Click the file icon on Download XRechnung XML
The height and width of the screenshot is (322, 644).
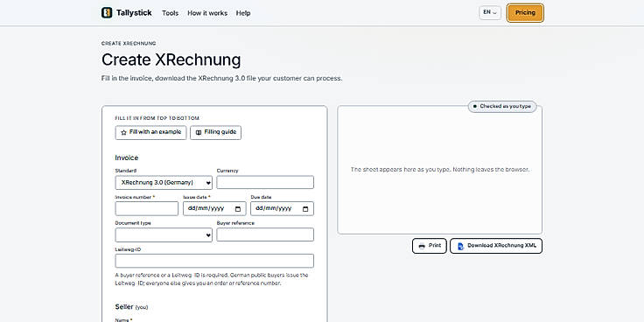[x=460, y=246]
